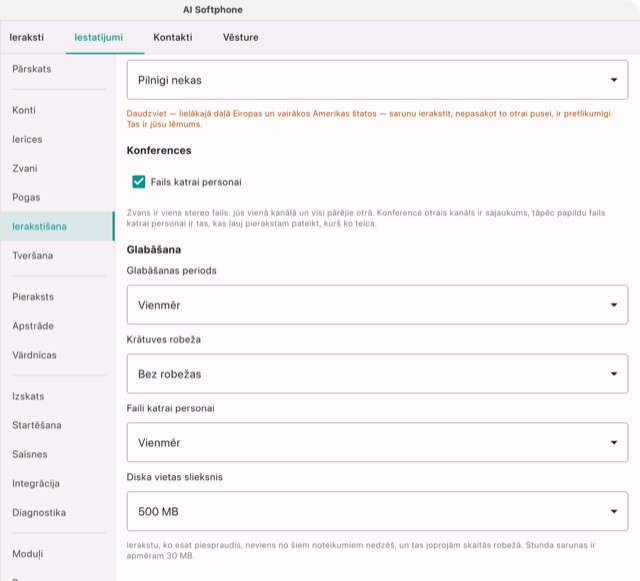Click the orange Daudzviet warning text
This screenshot has width=640, height=581.
click(x=369, y=119)
